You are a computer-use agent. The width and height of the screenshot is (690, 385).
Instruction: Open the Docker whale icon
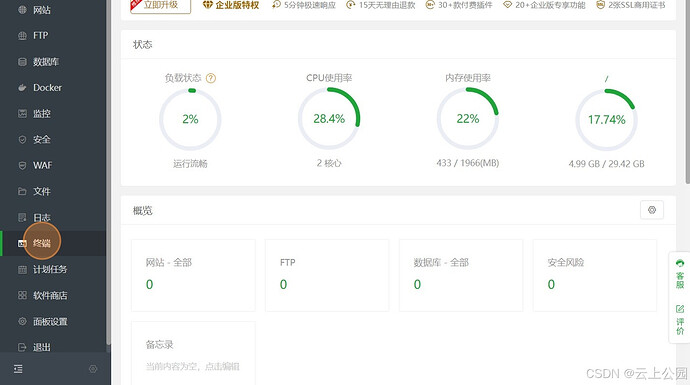point(22,88)
